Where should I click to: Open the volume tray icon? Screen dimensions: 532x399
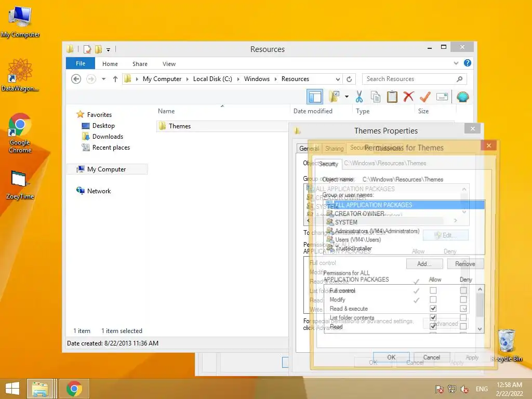click(464, 389)
